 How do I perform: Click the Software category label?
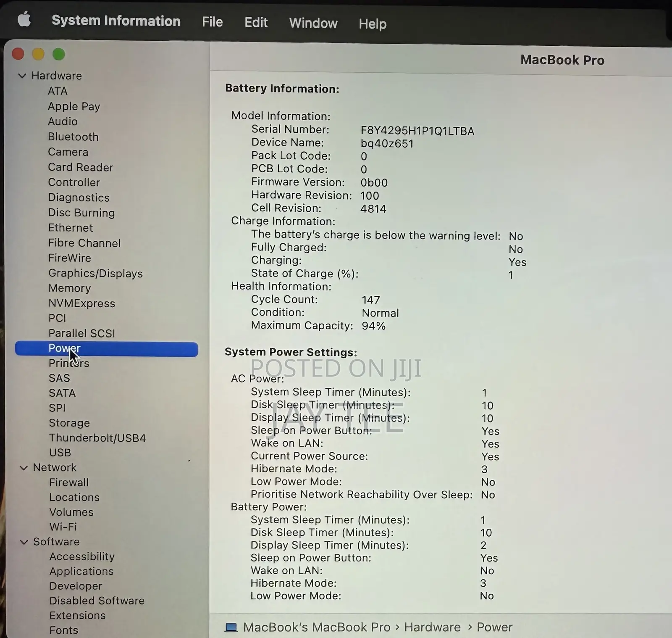tap(56, 542)
